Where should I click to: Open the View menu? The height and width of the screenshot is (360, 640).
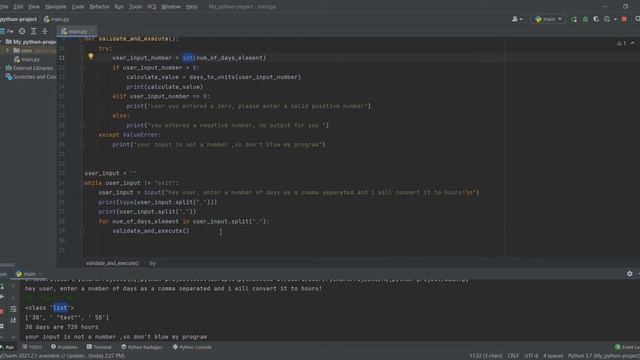(33, 7)
